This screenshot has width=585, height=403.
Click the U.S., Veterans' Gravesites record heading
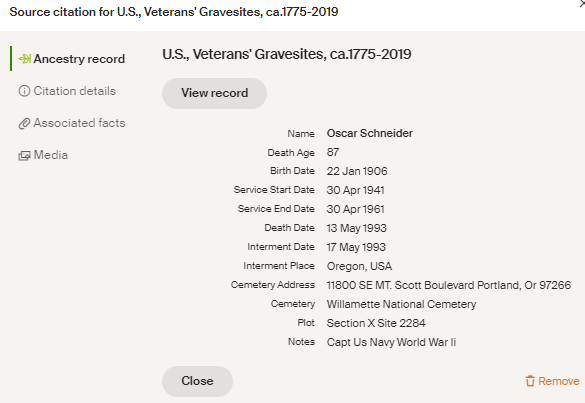[x=287, y=54]
